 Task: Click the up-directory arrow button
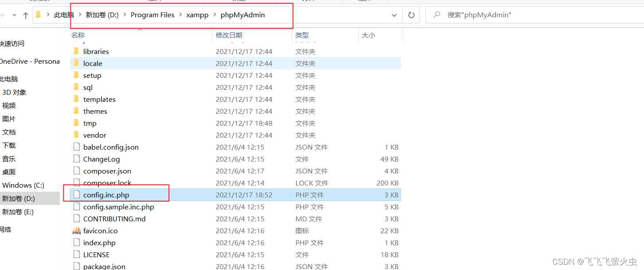[26, 15]
